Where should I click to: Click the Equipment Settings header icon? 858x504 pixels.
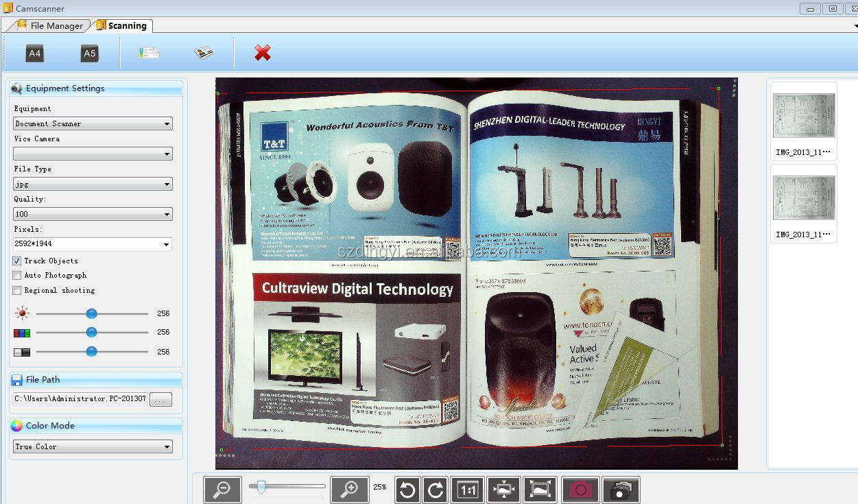17,88
